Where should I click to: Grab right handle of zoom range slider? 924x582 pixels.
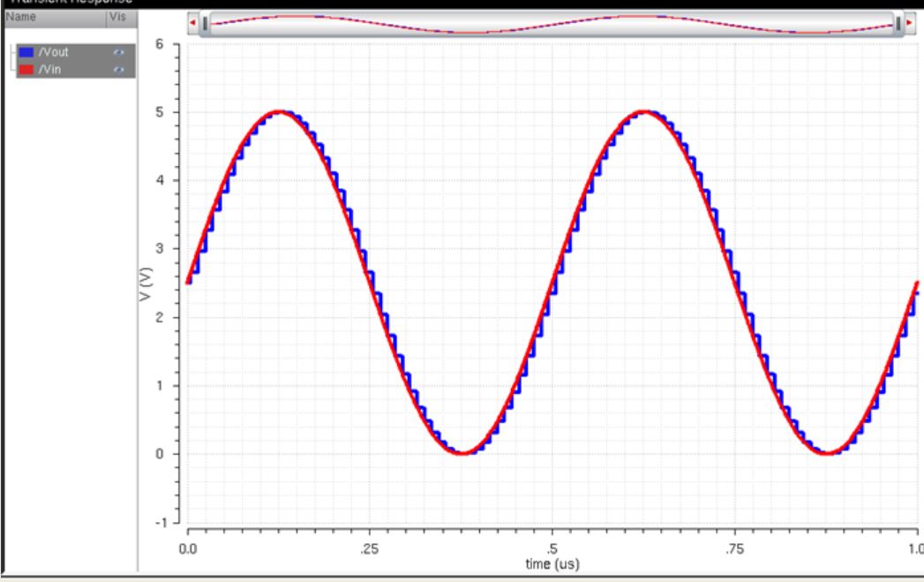click(x=898, y=24)
